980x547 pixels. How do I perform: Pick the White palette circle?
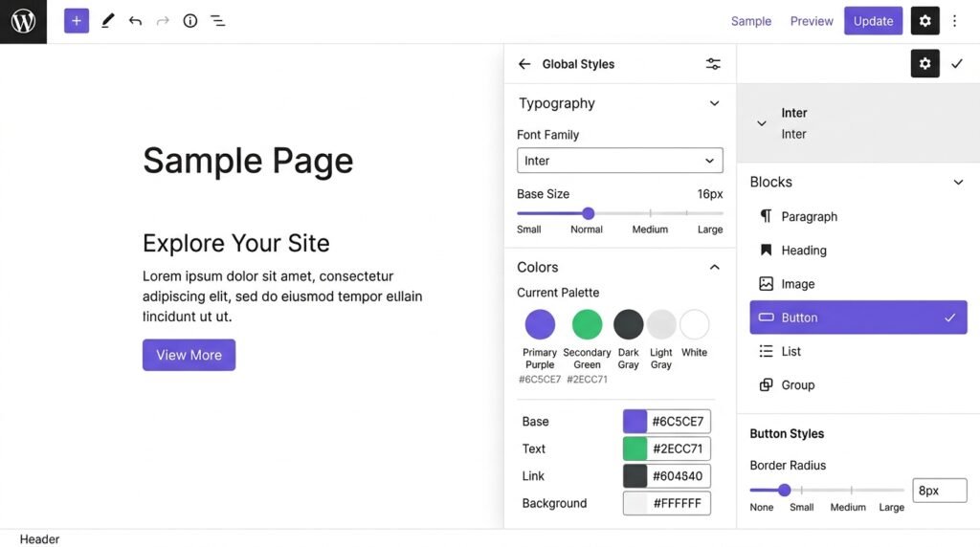(695, 324)
